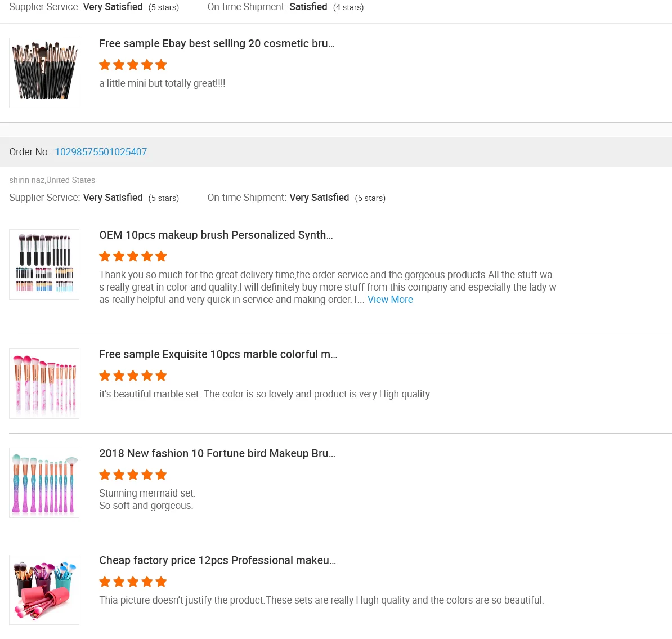The height and width of the screenshot is (639, 672).
Task: Click the 'a little mini but totally great' review text
Action: [162, 83]
